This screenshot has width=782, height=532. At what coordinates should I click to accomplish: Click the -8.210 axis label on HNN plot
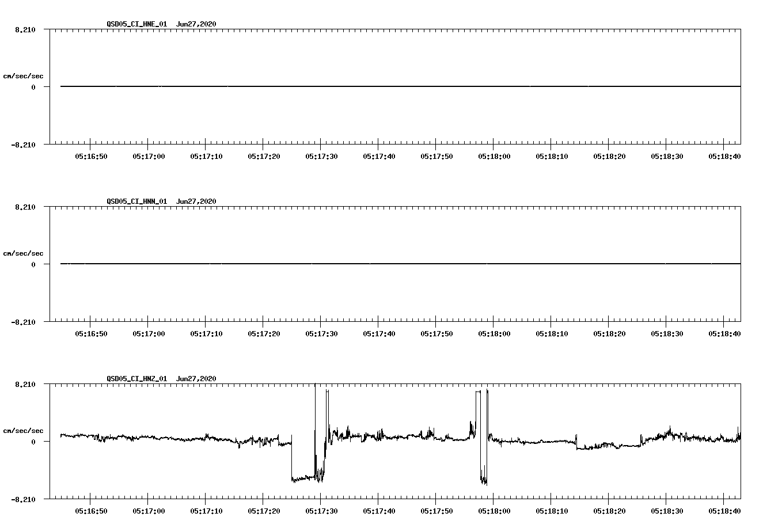click(23, 322)
